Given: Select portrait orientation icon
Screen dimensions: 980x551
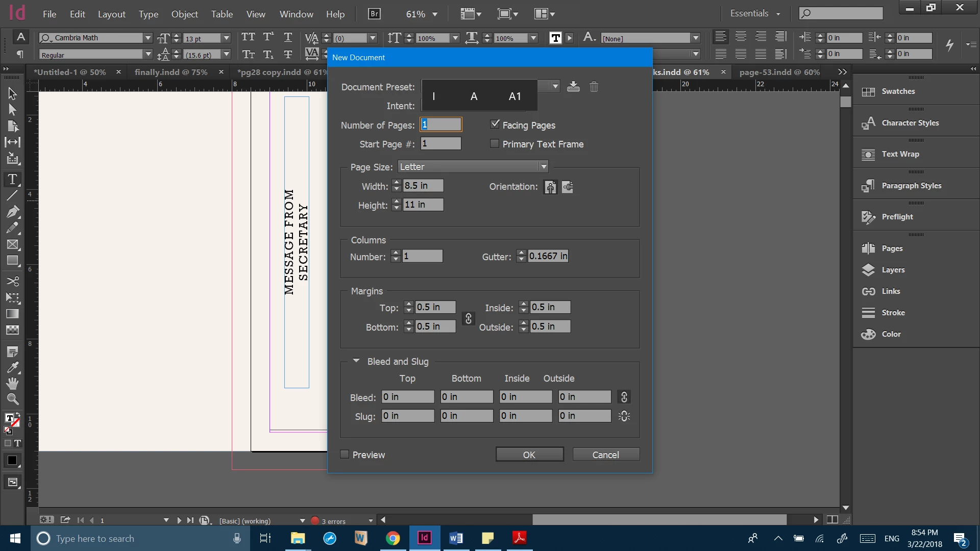Looking at the screenshot, I should 550,187.
